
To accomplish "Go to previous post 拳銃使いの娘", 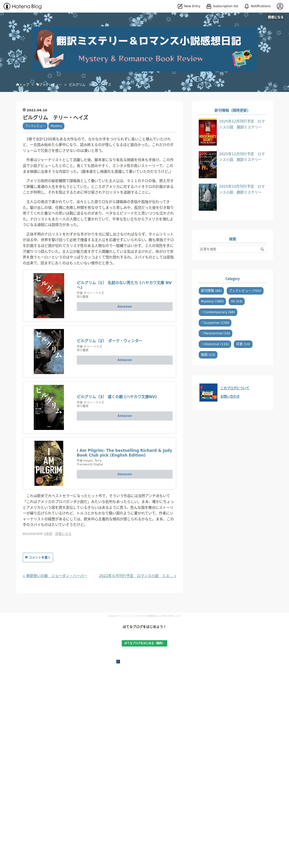I will (x=55, y=576).
